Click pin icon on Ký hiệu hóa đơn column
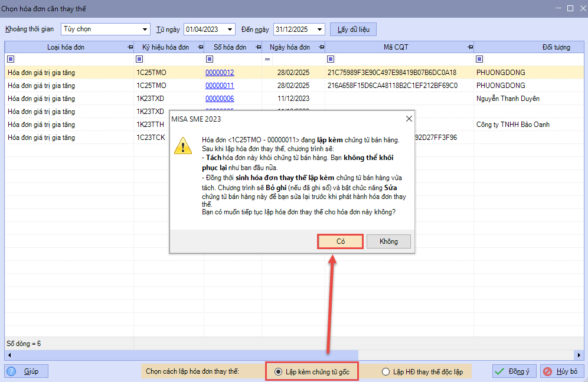The image size is (588, 382). 200,47
